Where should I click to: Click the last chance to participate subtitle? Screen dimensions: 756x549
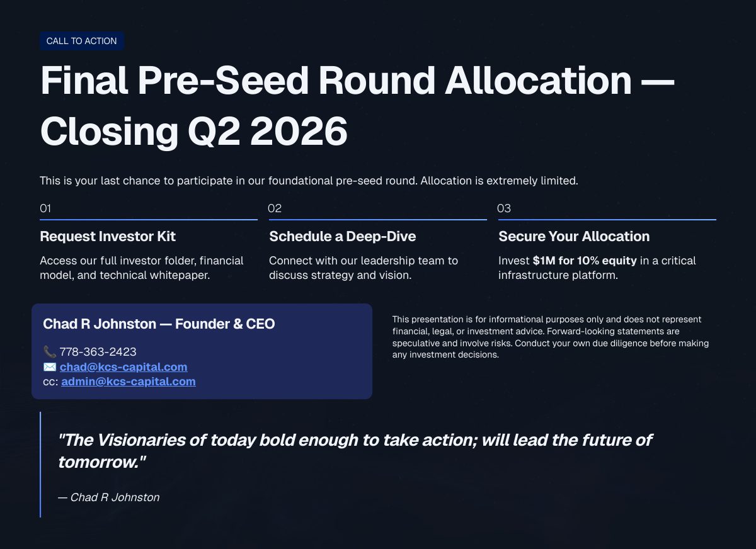(x=309, y=181)
